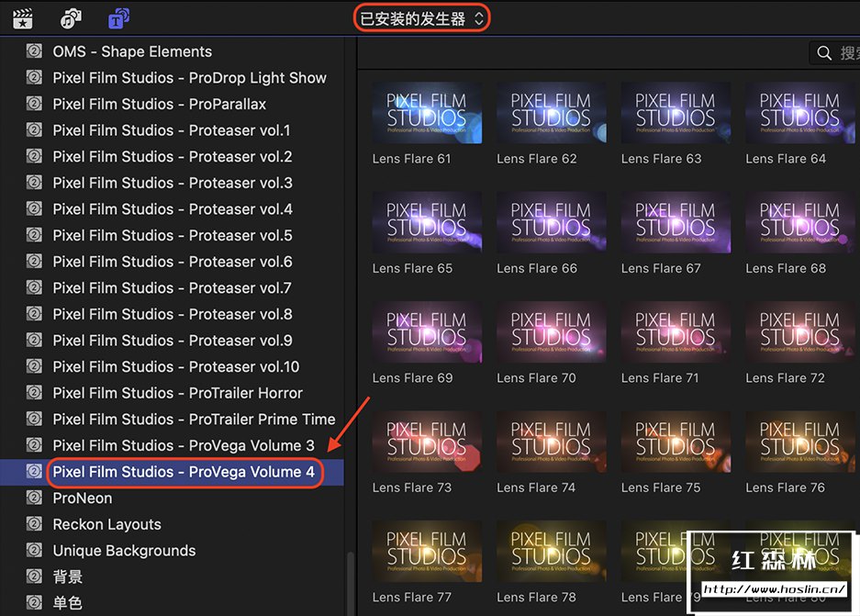Select OMS - Shape Elements category
The image size is (860, 616).
click(x=132, y=51)
